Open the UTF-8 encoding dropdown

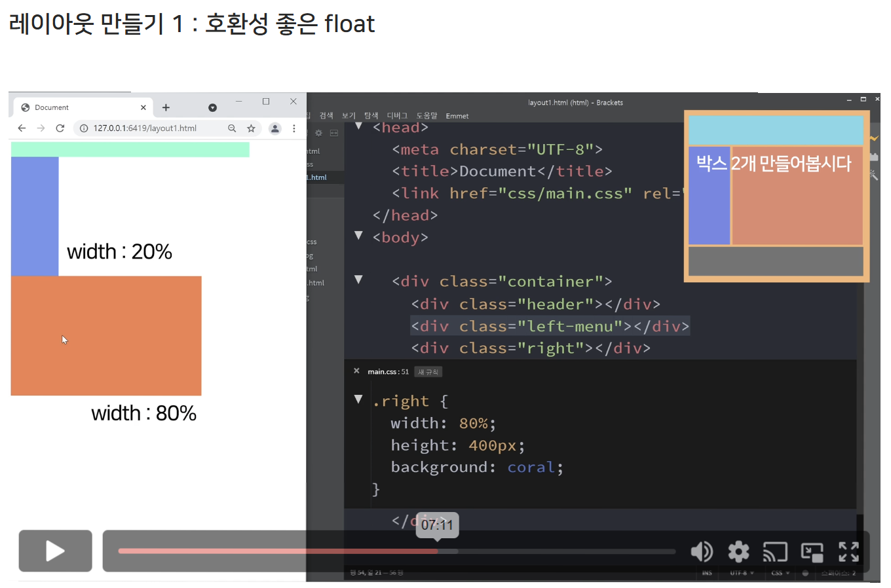(x=742, y=573)
